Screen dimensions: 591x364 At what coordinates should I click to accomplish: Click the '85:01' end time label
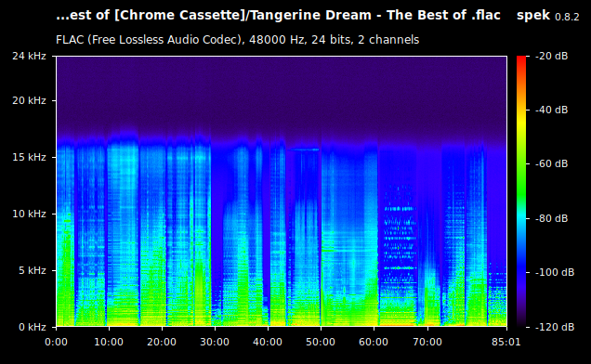pyautogui.click(x=506, y=342)
